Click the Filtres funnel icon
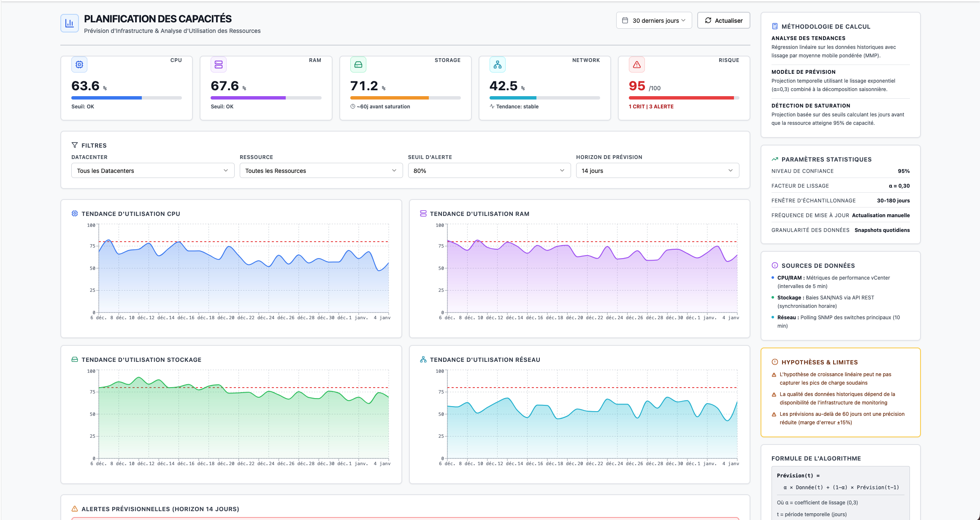This screenshot has width=980, height=520. pyautogui.click(x=75, y=145)
